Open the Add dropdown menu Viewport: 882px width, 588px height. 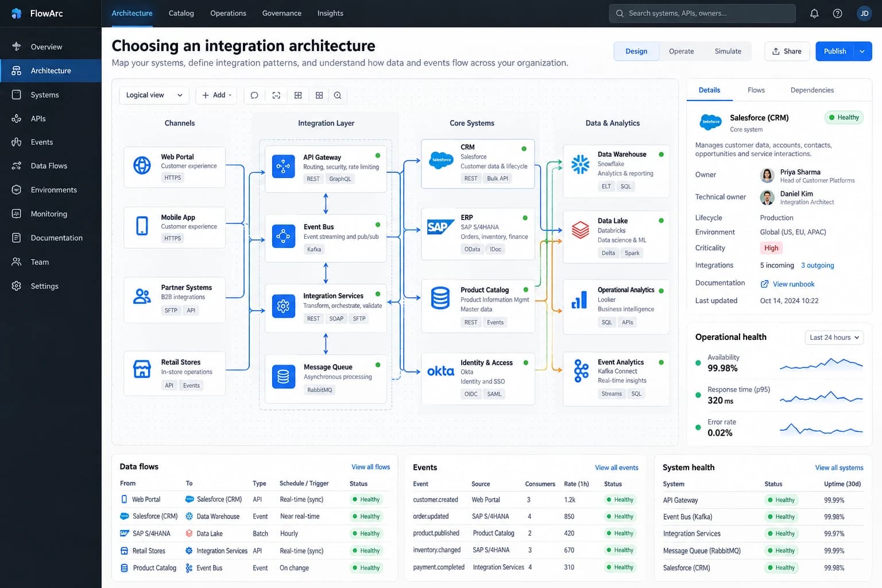tap(216, 95)
